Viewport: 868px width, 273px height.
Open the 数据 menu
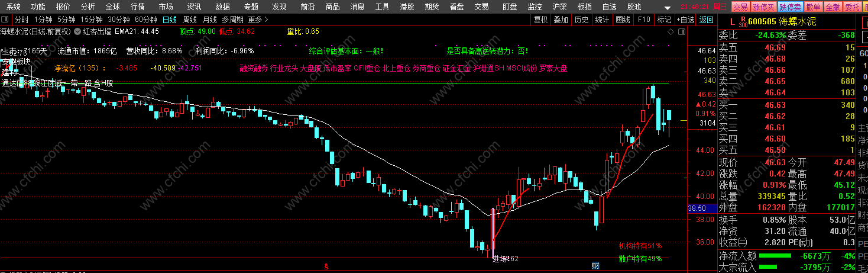(222, 7)
